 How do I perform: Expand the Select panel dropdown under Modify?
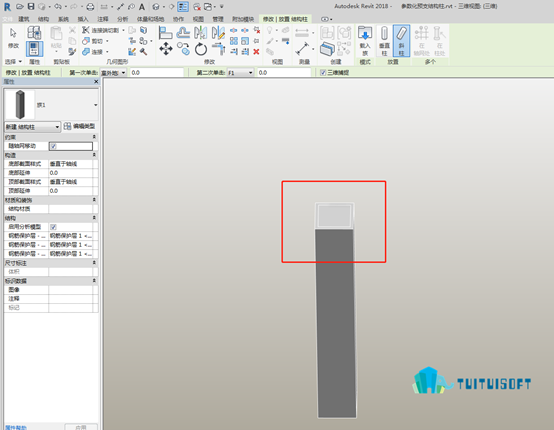pyautogui.click(x=13, y=61)
